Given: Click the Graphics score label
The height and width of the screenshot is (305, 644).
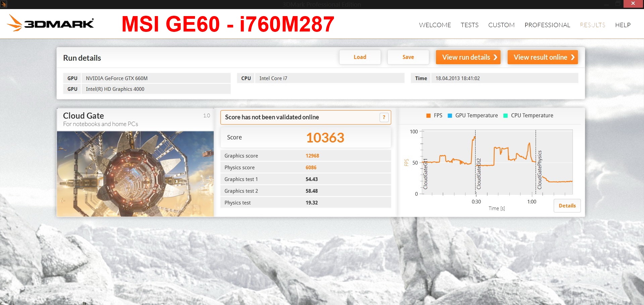Looking at the screenshot, I should [x=241, y=156].
